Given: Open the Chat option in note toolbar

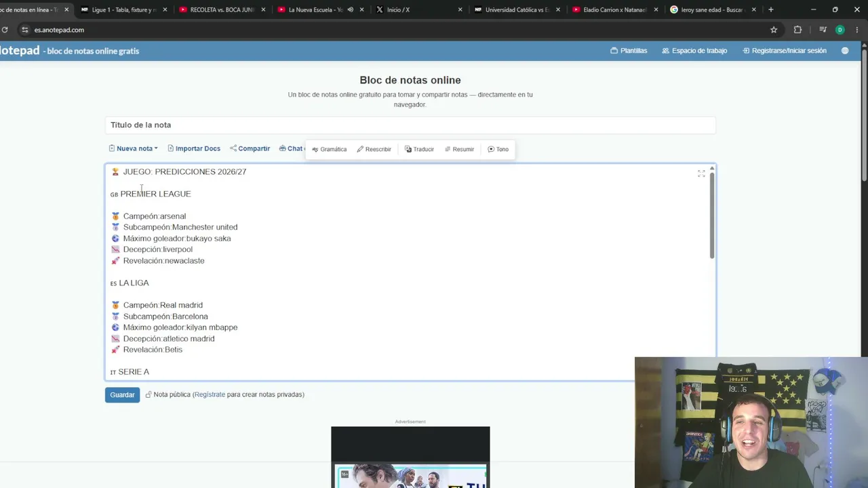Looking at the screenshot, I should 292,148.
